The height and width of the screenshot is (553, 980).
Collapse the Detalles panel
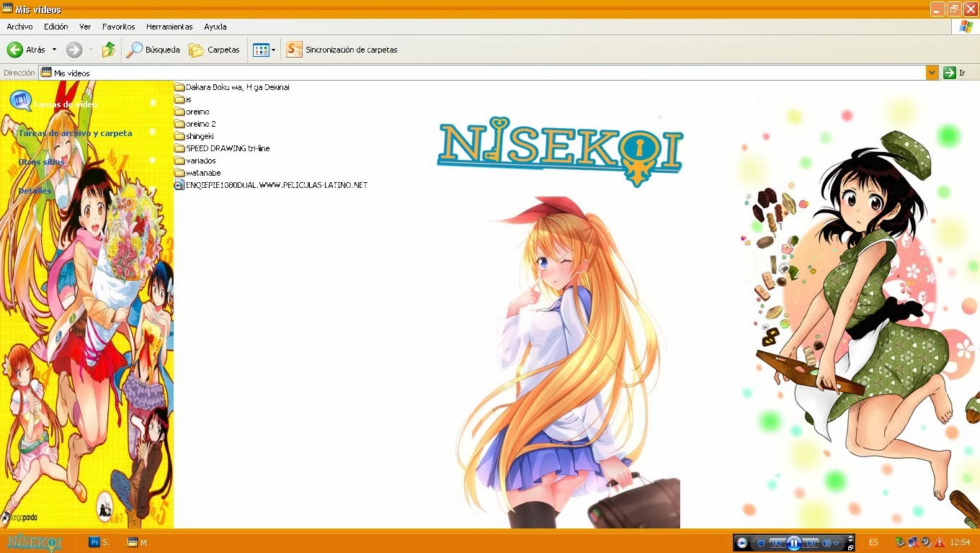(153, 190)
